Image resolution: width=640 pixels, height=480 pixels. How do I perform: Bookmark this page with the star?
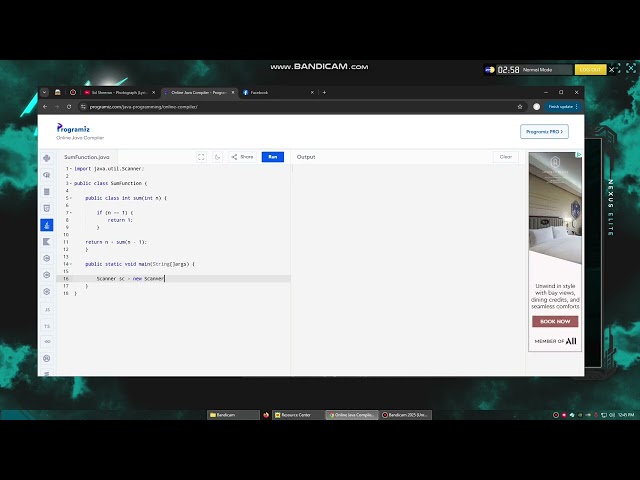click(x=520, y=107)
